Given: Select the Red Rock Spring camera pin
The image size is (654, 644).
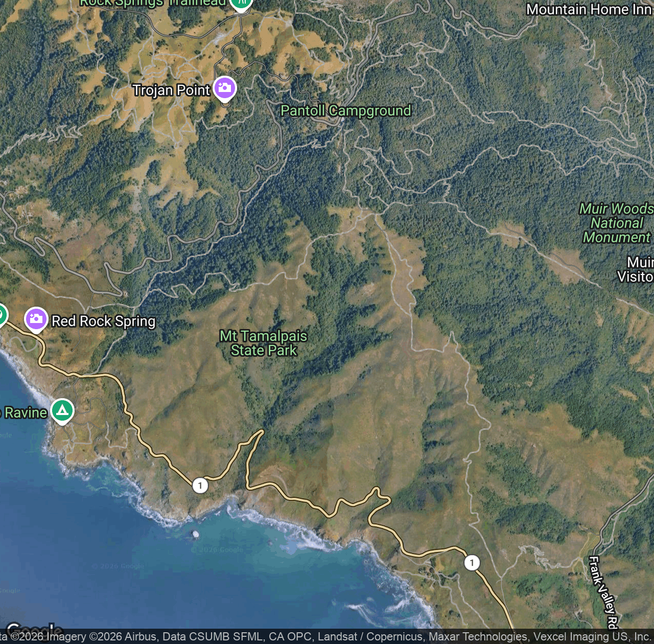Looking at the screenshot, I should coord(36,319).
